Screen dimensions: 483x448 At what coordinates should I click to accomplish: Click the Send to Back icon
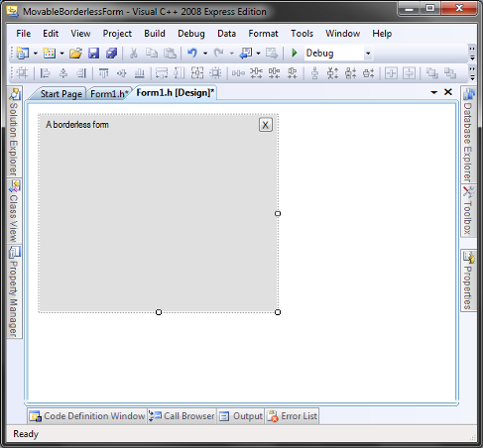pyautogui.click(x=450, y=73)
